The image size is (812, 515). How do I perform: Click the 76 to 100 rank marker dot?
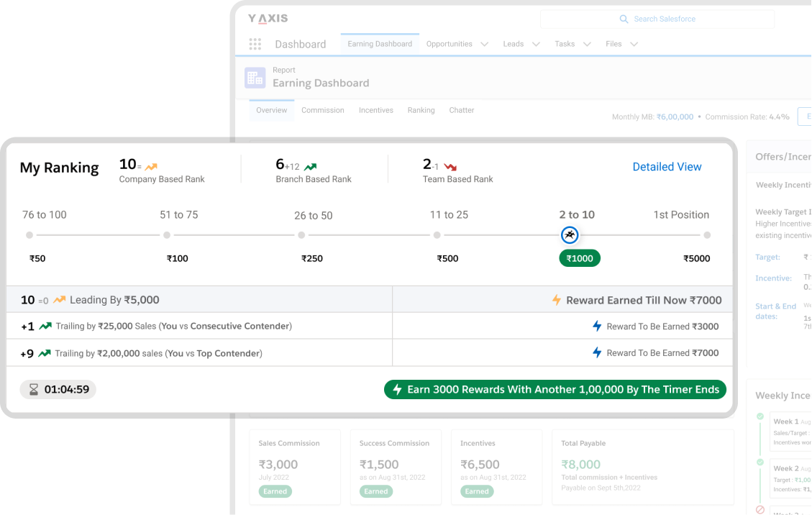29,235
